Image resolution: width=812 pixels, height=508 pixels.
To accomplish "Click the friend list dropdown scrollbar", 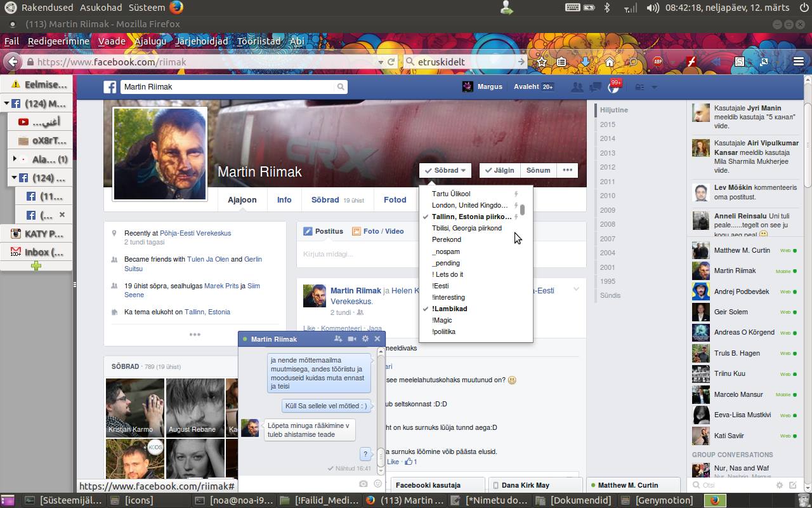I will 522,210.
